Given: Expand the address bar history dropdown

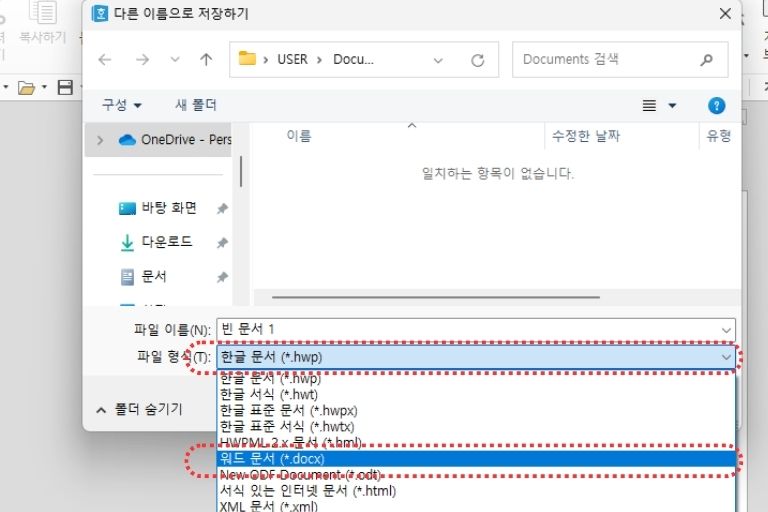Looking at the screenshot, I should coord(438,60).
